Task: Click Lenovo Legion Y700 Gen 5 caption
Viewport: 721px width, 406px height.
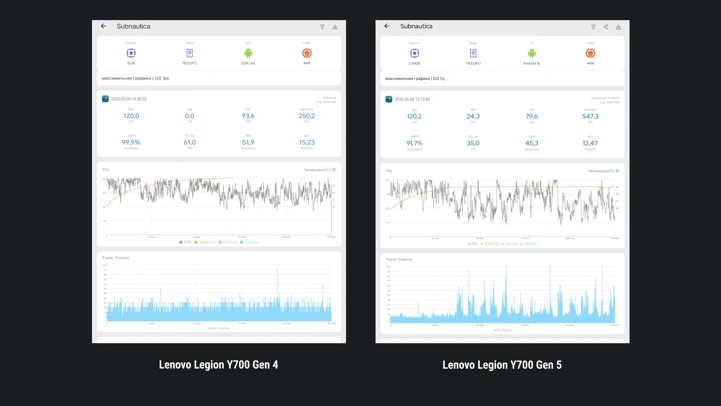Action: (x=502, y=365)
